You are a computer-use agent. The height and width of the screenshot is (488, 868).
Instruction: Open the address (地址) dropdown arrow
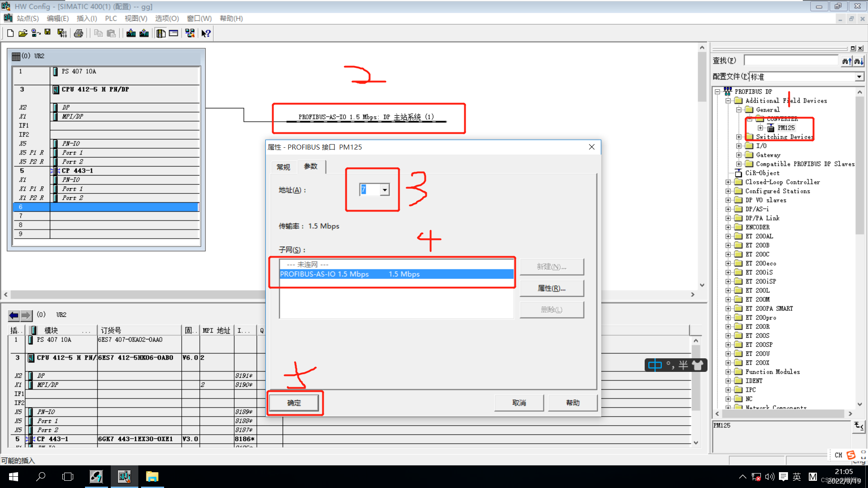(385, 190)
